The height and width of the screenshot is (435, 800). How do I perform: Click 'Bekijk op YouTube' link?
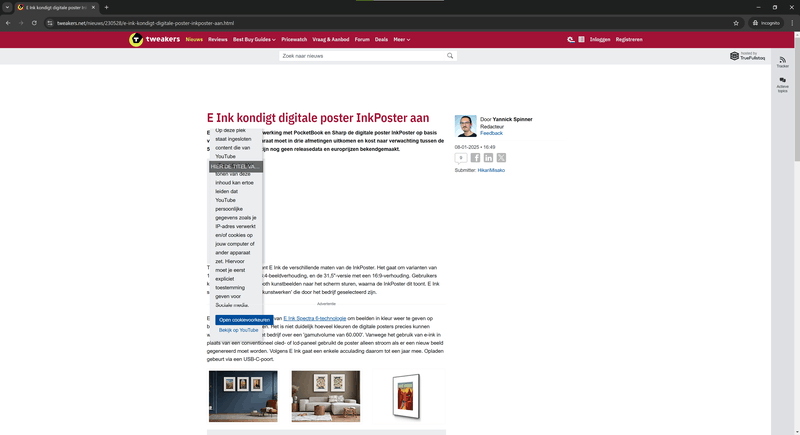[238, 330]
